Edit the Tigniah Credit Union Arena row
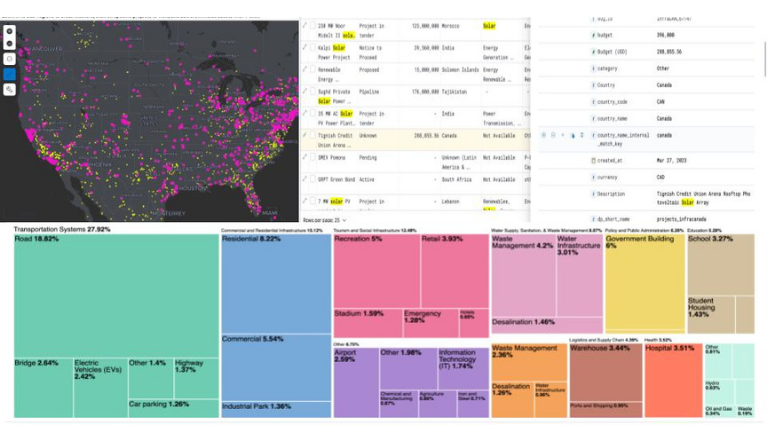Viewport: 767px width, 442px height. pos(305,135)
